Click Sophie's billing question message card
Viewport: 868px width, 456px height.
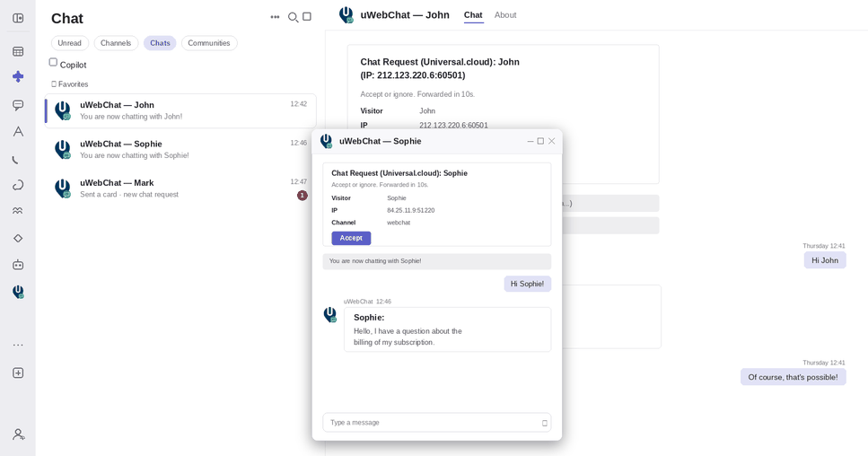click(x=447, y=329)
